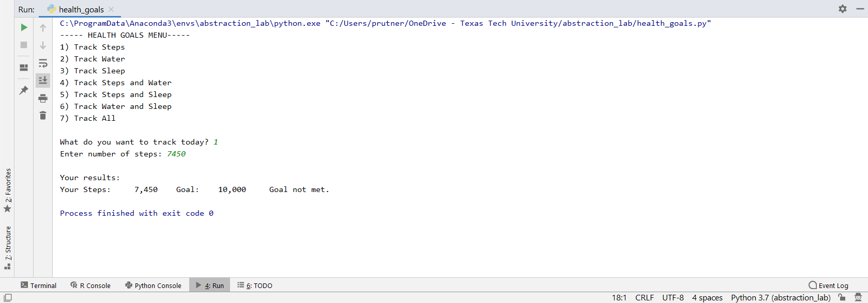The image size is (868, 303).
Task: Click '3) Track Sleep' output line
Action: point(93,71)
